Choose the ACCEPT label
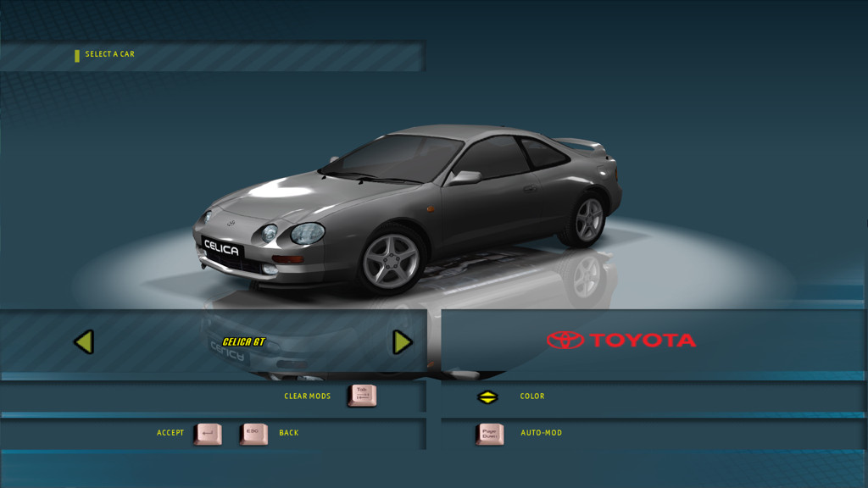 click(x=170, y=433)
